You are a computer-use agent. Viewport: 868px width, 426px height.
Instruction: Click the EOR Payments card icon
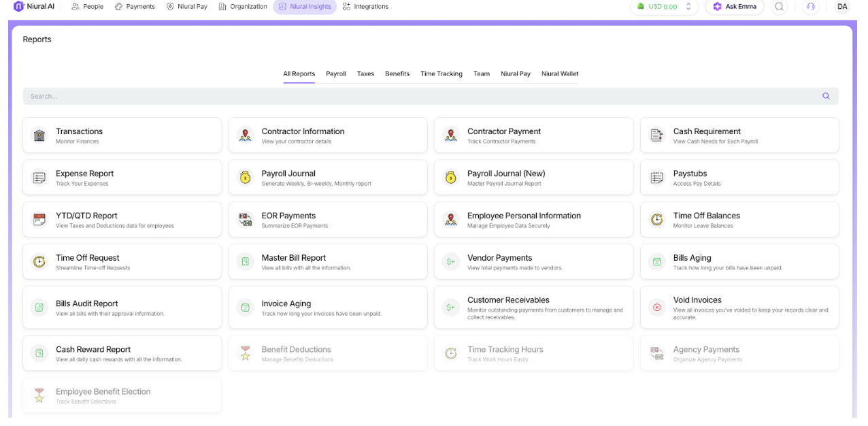246,220
